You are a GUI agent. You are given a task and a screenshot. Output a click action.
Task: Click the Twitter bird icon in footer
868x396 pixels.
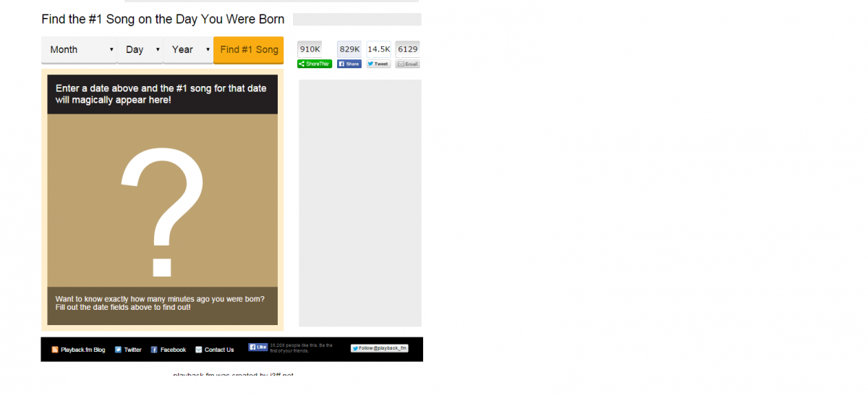[x=118, y=350]
